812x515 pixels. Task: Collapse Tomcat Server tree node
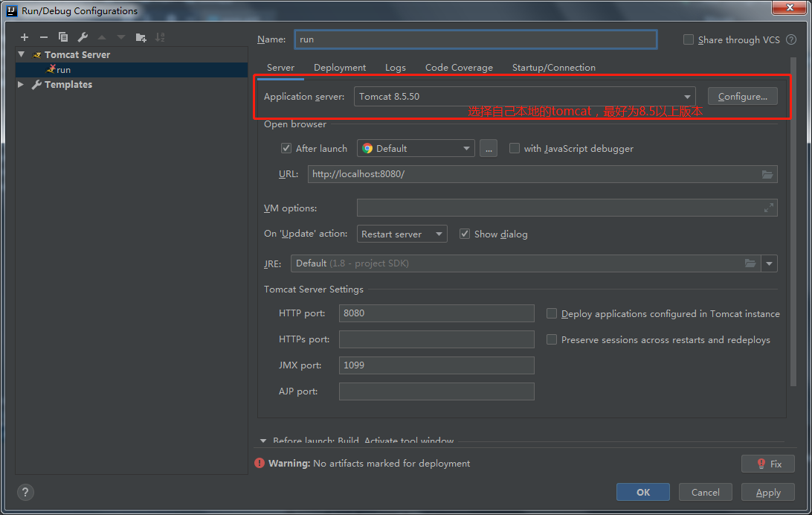22,54
